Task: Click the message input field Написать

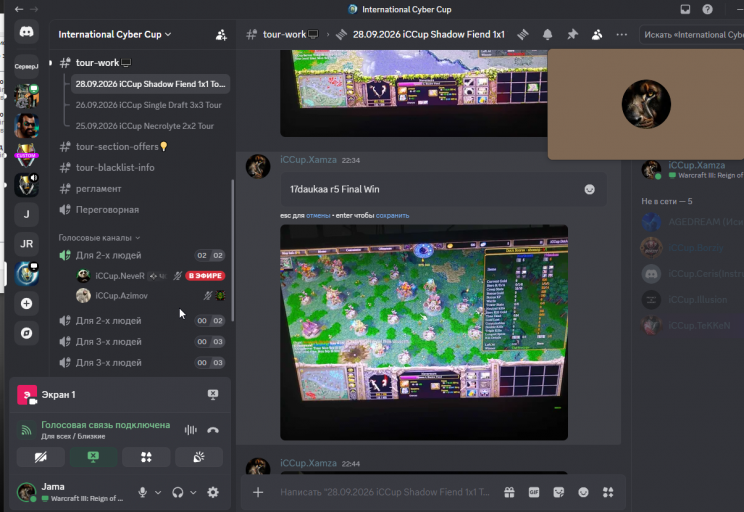Action: coord(384,492)
